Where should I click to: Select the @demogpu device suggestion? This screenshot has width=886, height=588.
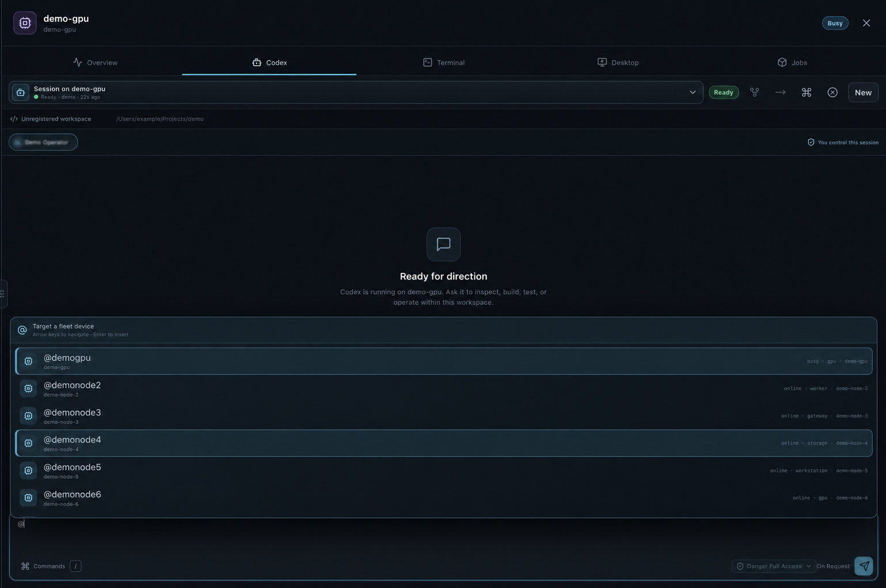coord(443,361)
